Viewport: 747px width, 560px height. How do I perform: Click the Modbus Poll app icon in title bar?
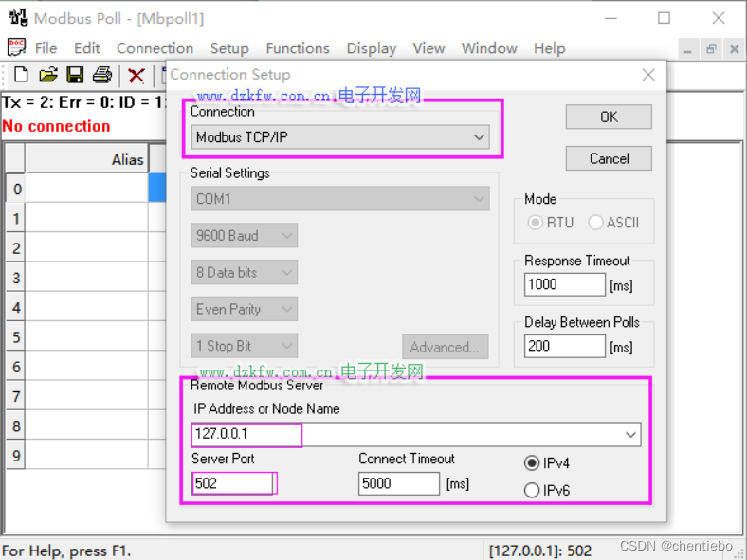coord(18,18)
